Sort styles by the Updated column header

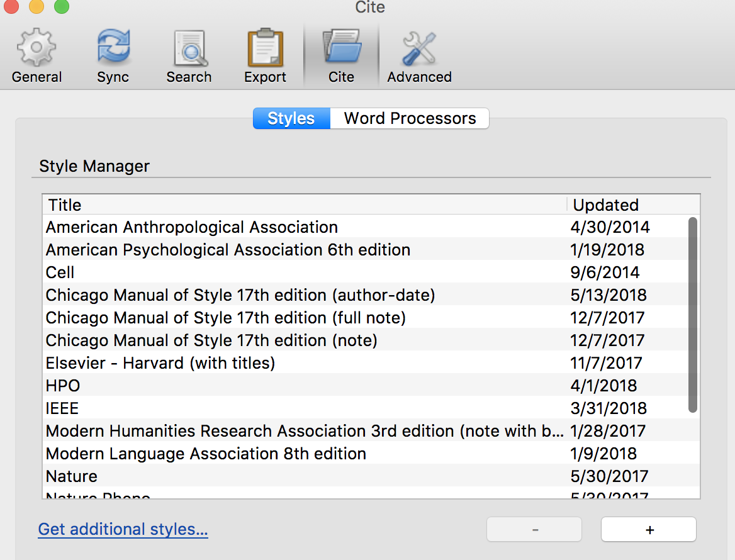click(x=633, y=204)
